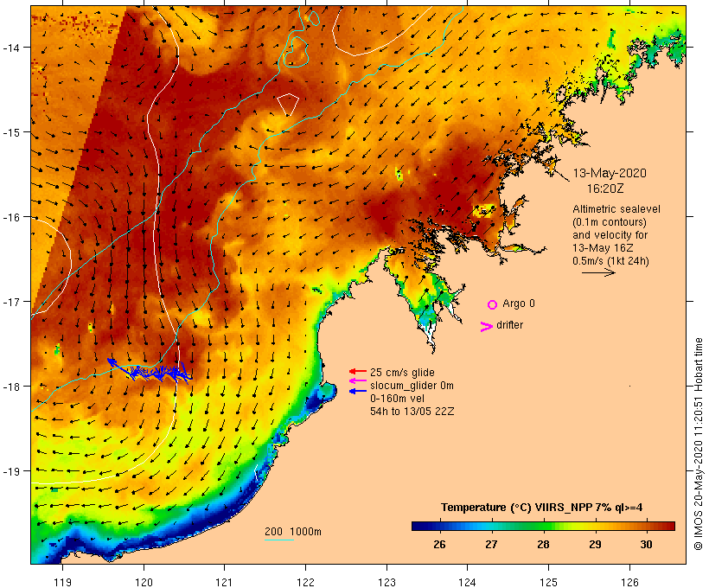Click the magenta drifter chevron legend marker
The width and height of the screenshot is (709, 588).
487,327
